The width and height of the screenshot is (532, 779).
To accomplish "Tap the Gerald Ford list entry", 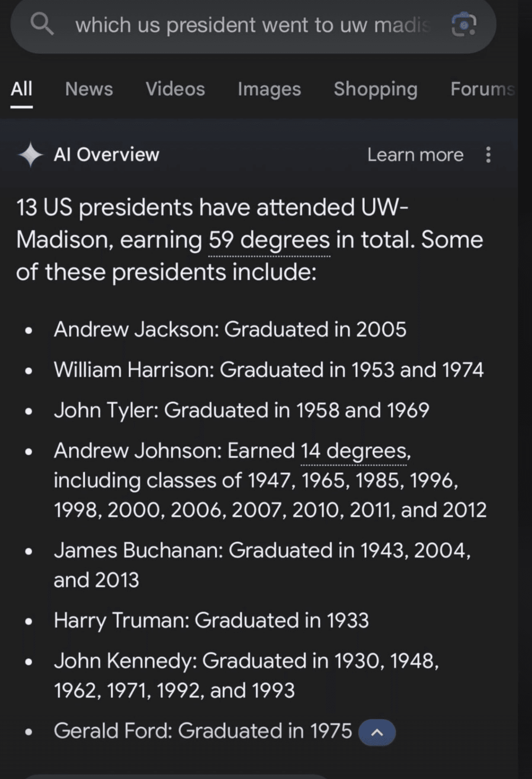I will [x=202, y=731].
